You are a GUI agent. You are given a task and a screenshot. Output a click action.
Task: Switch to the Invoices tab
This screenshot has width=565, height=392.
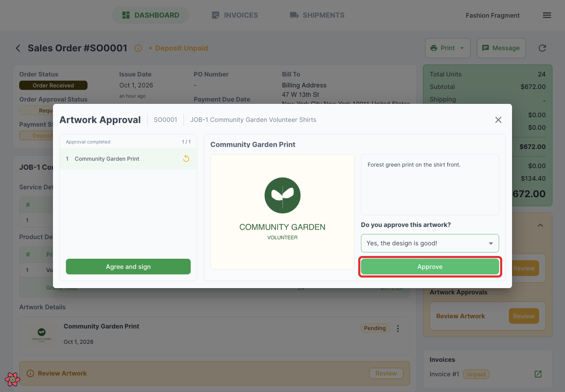click(235, 15)
